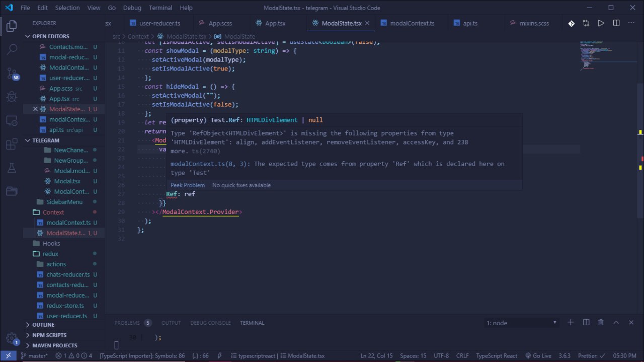Switch to the OUTPUT panel tab
The height and width of the screenshot is (362, 644).
[x=171, y=323]
